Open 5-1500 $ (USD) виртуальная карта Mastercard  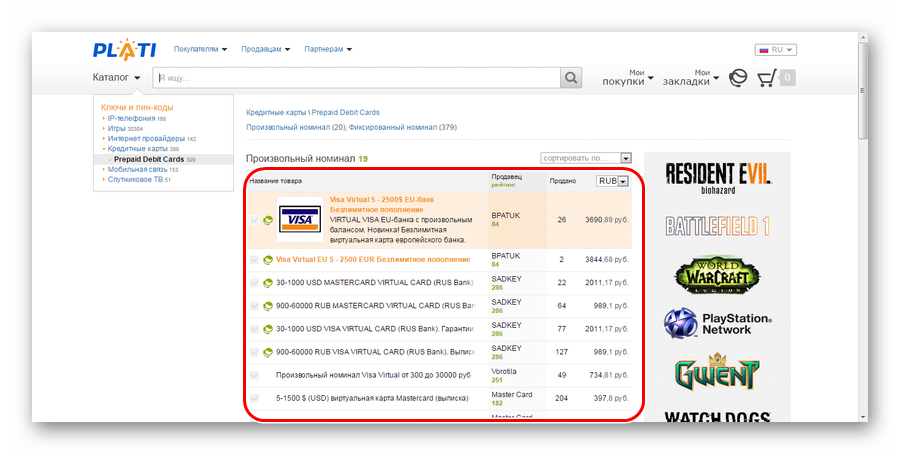(372, 398)
